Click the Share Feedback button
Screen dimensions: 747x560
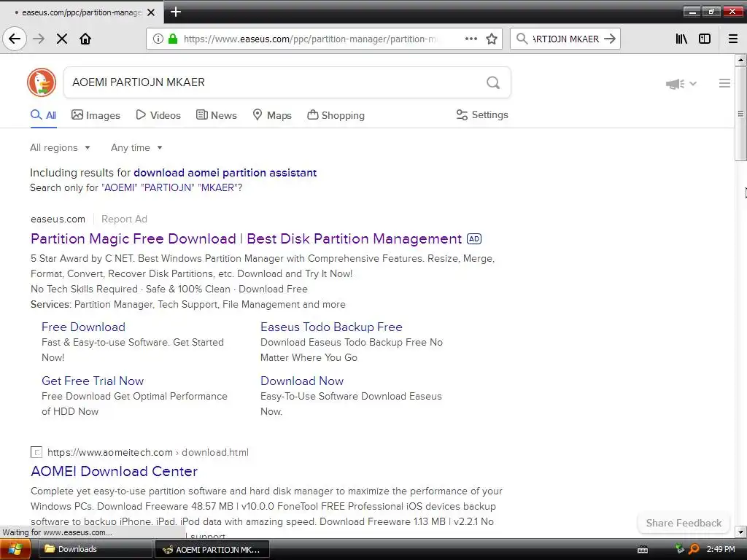684,523
